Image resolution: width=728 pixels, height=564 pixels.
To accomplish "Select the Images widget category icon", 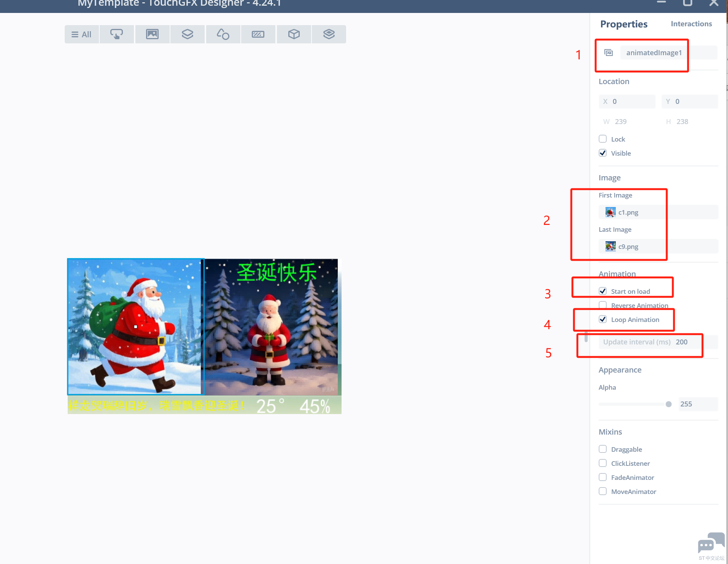I will click(152, 34).
